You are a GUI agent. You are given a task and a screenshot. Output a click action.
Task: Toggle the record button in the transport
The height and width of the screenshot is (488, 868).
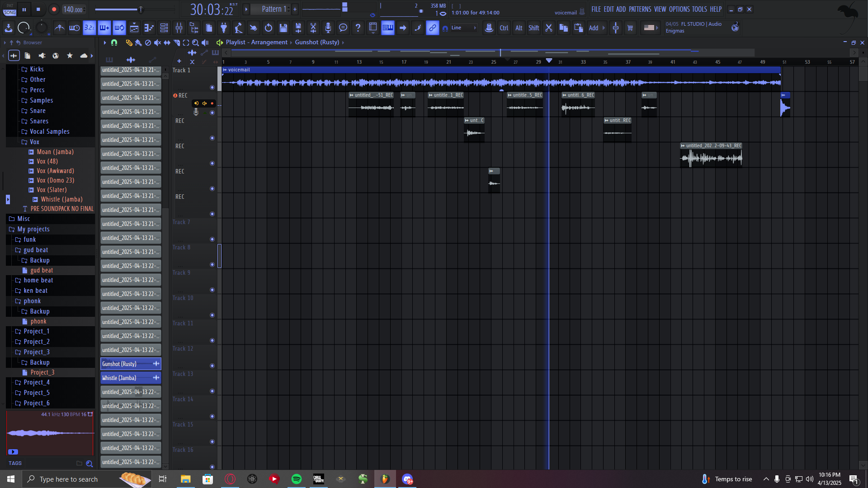click(x=54, y=9)
